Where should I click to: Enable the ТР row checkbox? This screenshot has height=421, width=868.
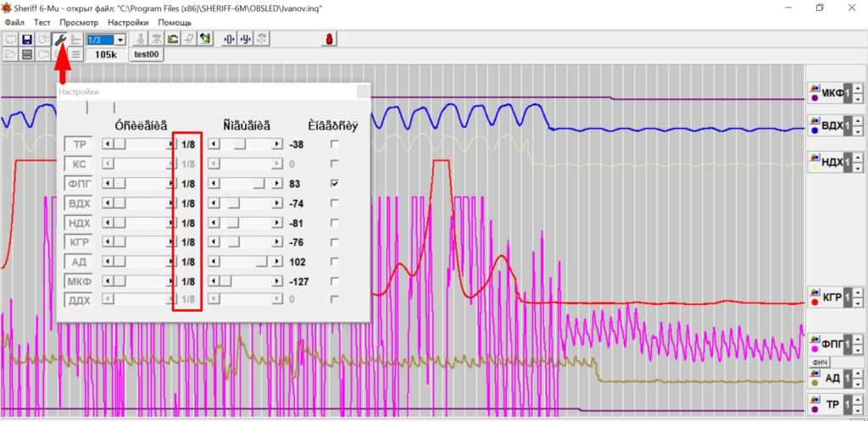tap(335, 145)
